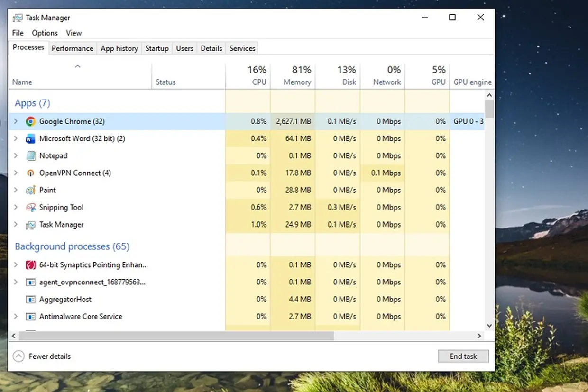Click the vertical scrollbar down arrow

[489, 326]
